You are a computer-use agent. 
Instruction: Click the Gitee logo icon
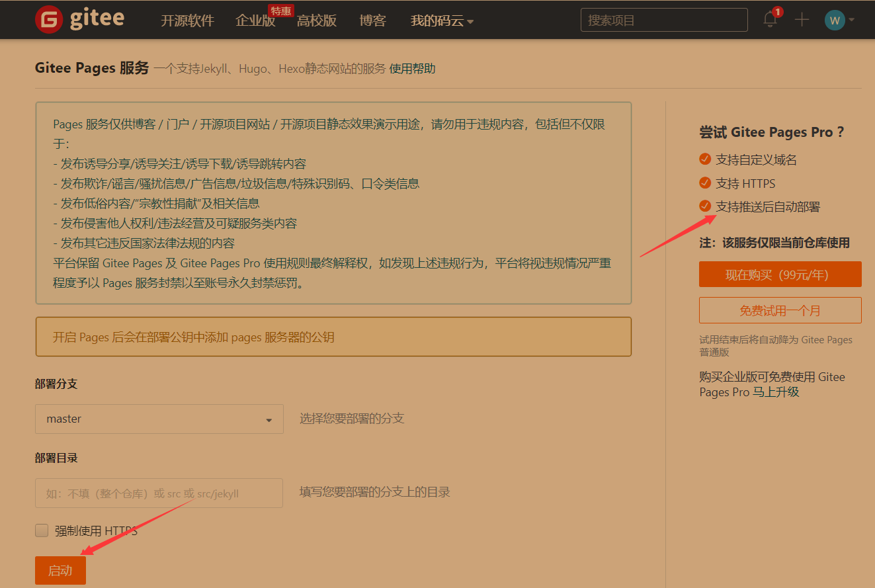point(48,19)
